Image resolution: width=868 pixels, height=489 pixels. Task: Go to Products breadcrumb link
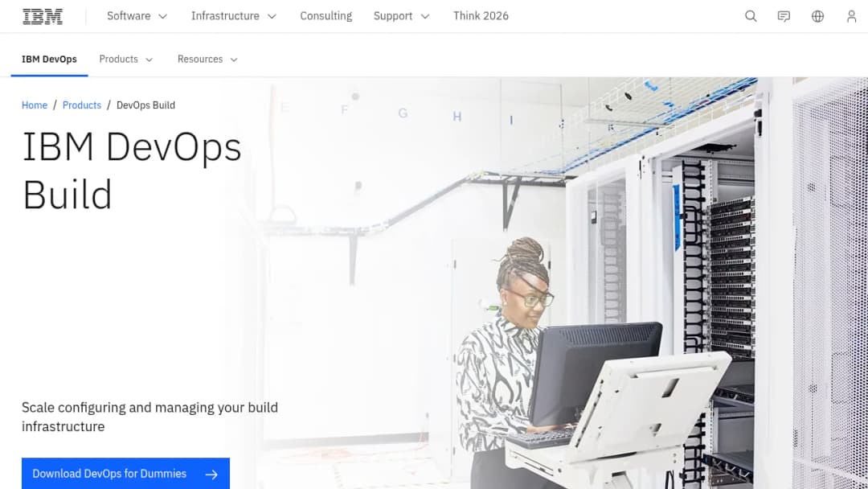click(82, 105)
